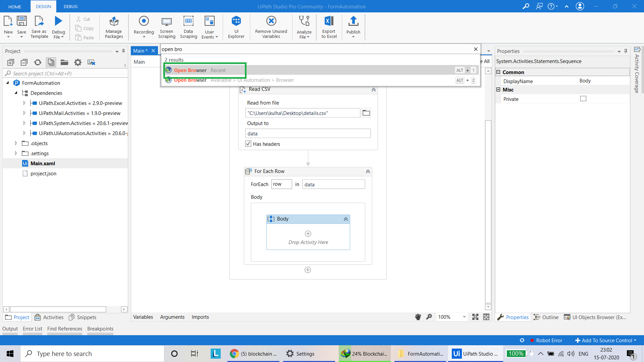The width and height of the screenshot is (644, 362).
Task: Open Windows Start menu
Action: pos(10,354)
